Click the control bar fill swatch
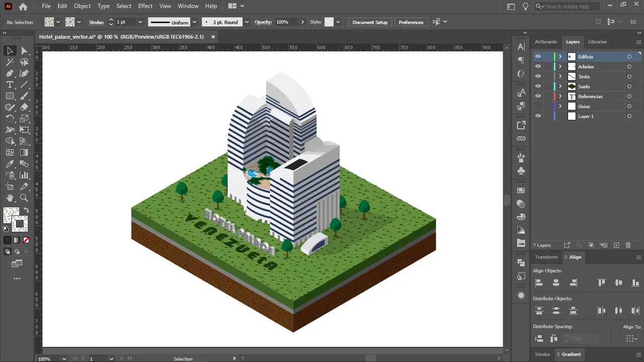This screenshot has height=362, width=644. coord(49,22)
